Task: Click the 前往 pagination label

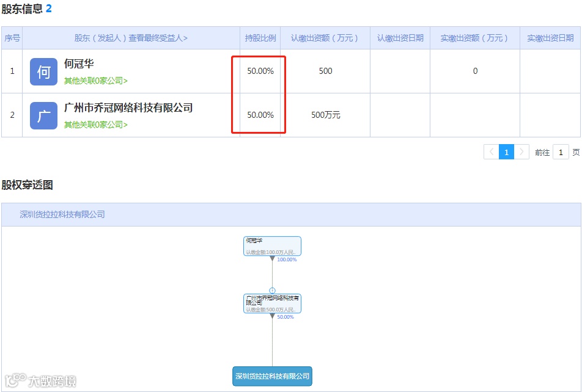Action: coord(542,153)
